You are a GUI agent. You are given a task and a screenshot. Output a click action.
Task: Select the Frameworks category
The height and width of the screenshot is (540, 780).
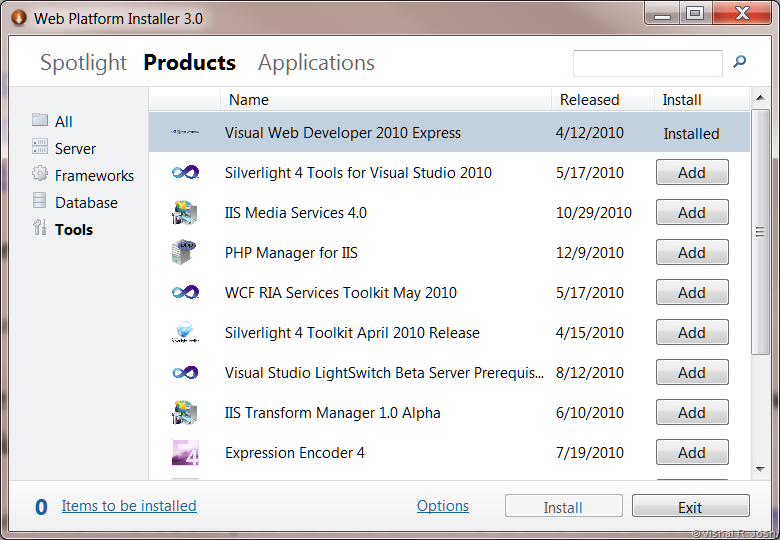coord(94,175)
